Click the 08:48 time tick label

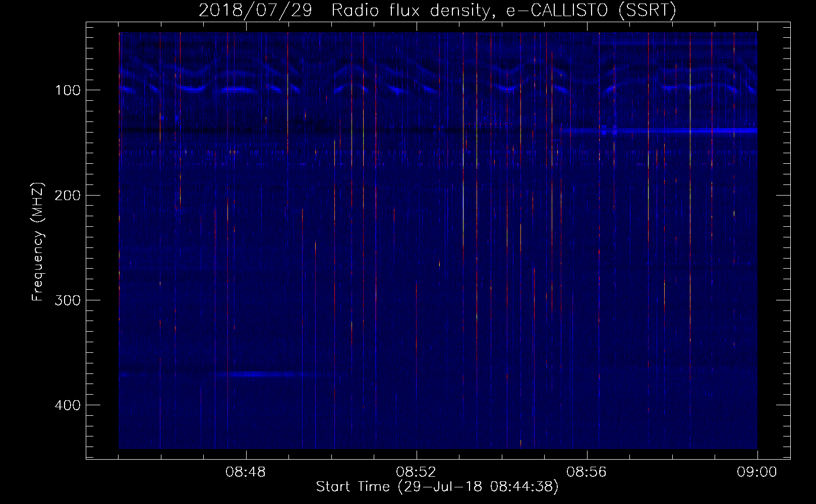coord(246,472)
